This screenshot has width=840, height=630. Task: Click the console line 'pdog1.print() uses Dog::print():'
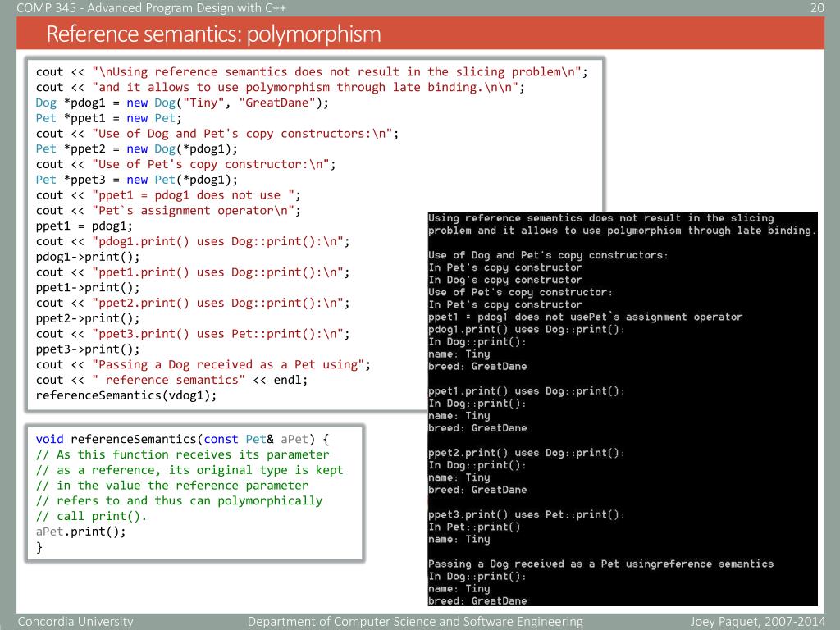pos(527,330)
